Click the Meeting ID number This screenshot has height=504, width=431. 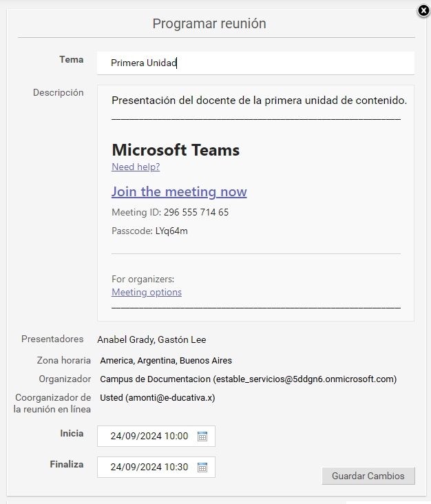tap(196, 212)
